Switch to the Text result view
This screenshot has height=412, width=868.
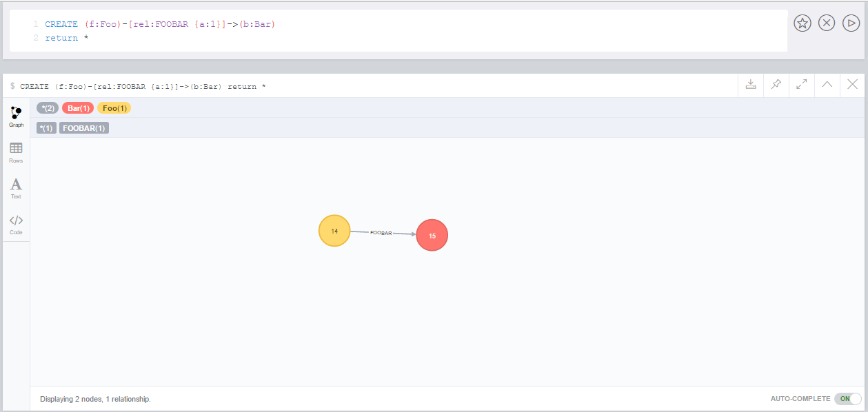16,187
